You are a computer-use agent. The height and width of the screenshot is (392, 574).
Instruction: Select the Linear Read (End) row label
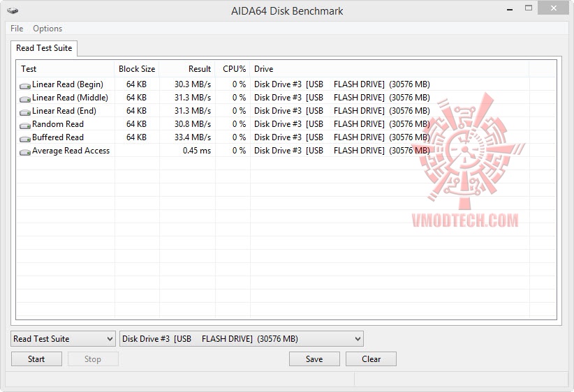click(x=64, y=111)
